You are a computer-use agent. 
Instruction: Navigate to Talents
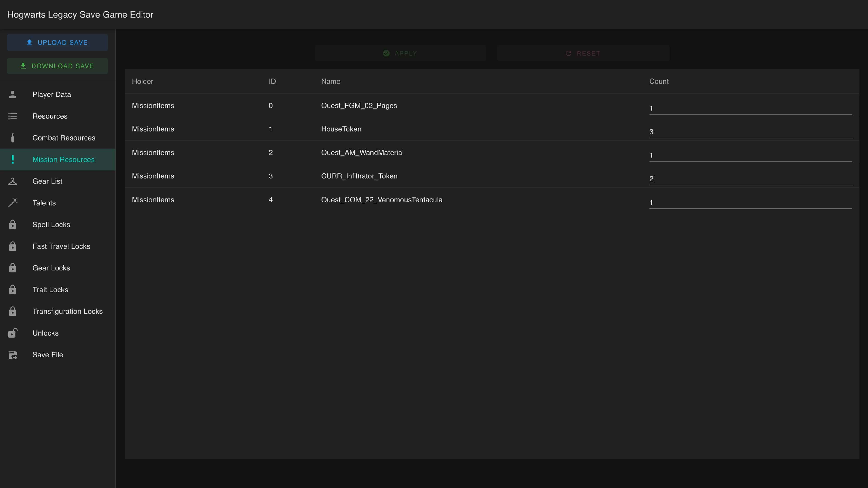pos(58,203)
